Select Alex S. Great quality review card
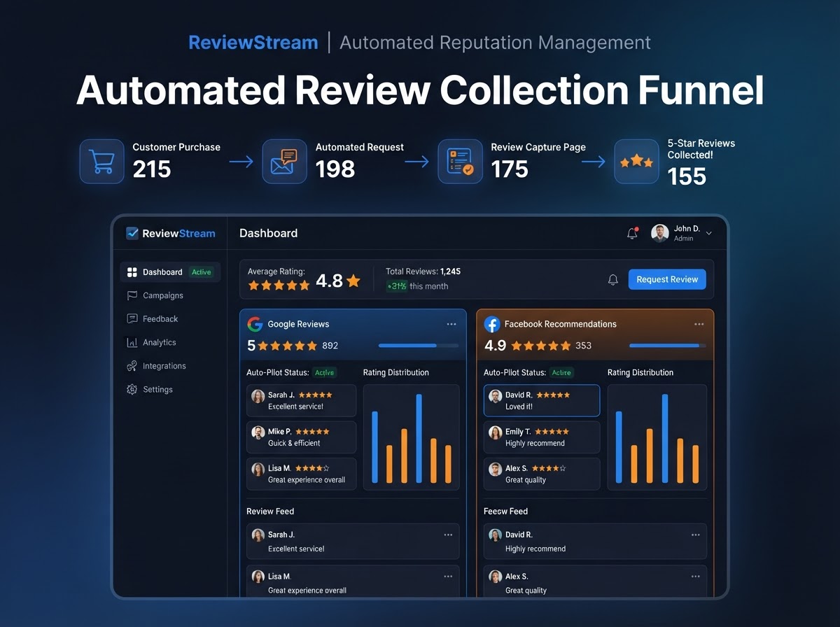 click(x=542, y=474)
